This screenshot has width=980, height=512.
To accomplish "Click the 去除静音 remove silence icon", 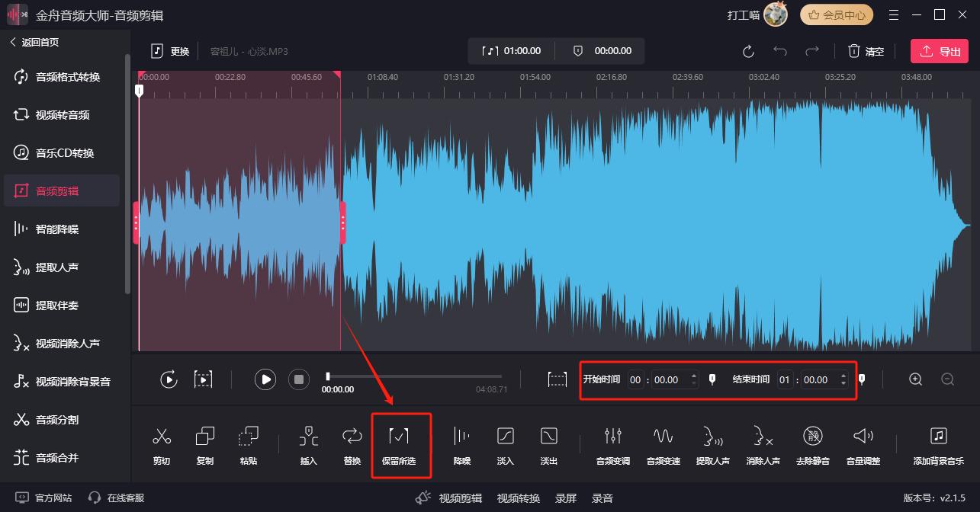I will (x=813, y=444).
